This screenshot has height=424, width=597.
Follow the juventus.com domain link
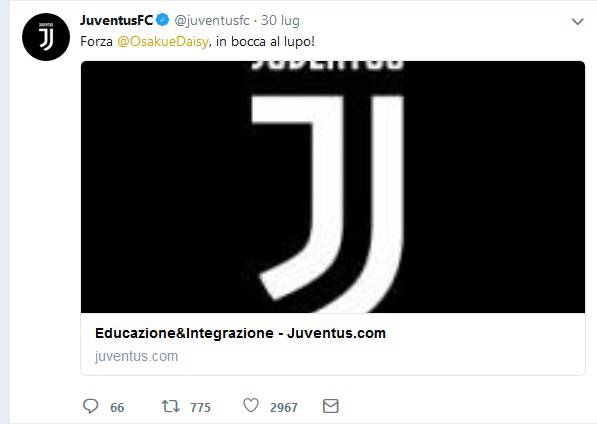click(x=136, y=356)
